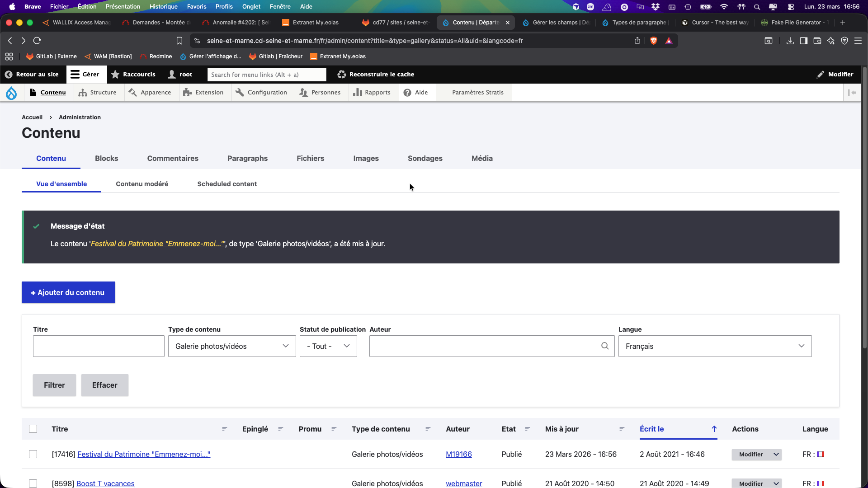Tick checkbox for Festival du Patrimoine row

click(33, 454)
